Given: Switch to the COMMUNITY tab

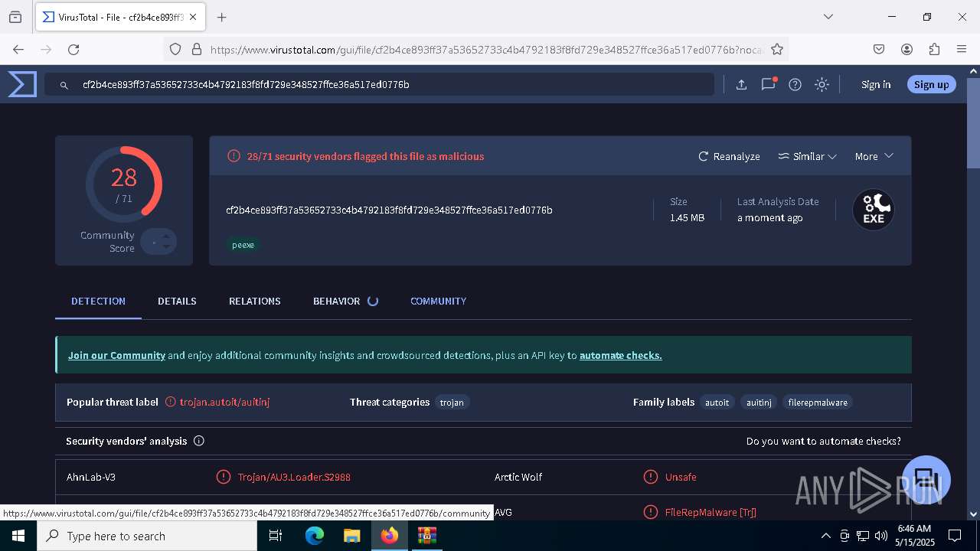Looking at the screenshot, I should click(438, 301).
